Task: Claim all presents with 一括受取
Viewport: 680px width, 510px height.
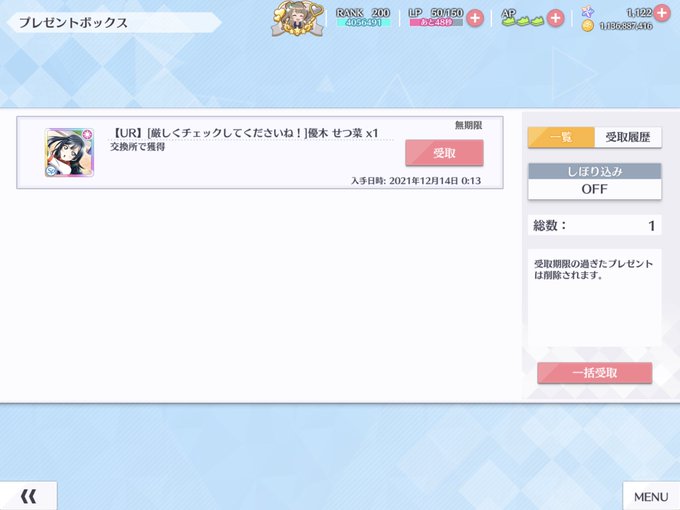Action: point(595,373)
